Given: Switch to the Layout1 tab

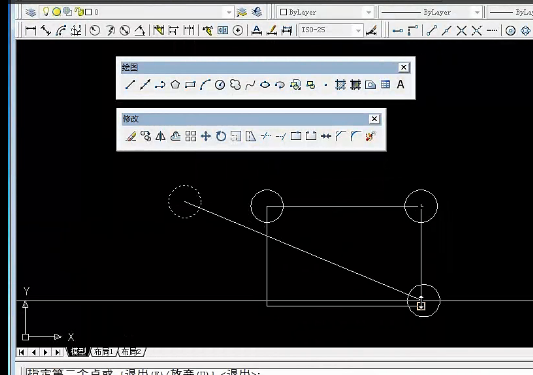Looking at the screenshot, I should [103, 352].
